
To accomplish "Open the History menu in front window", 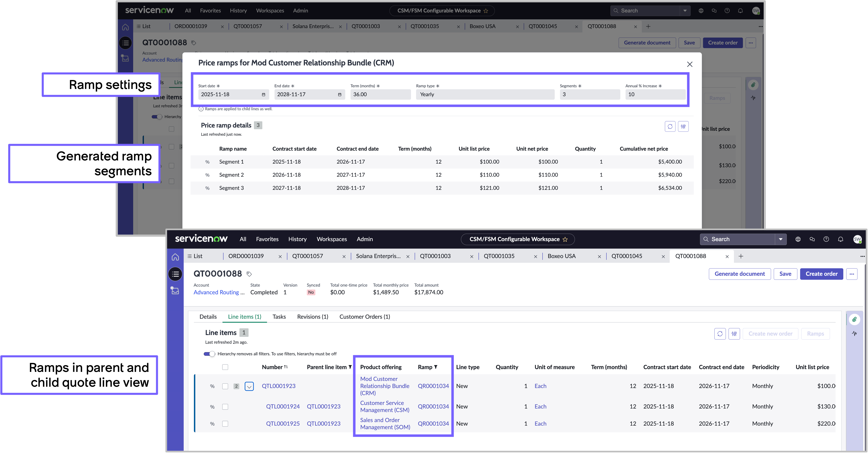I will click(x=297, y=239).
